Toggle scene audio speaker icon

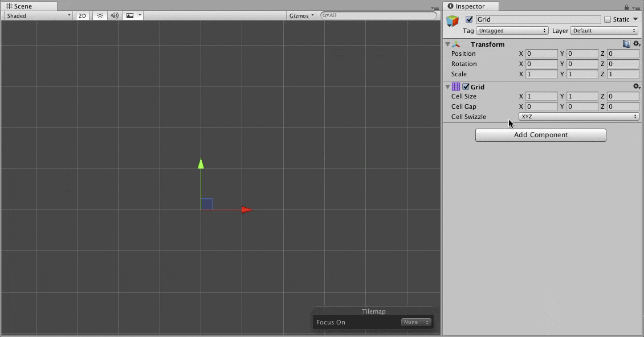tap(115, 15)
